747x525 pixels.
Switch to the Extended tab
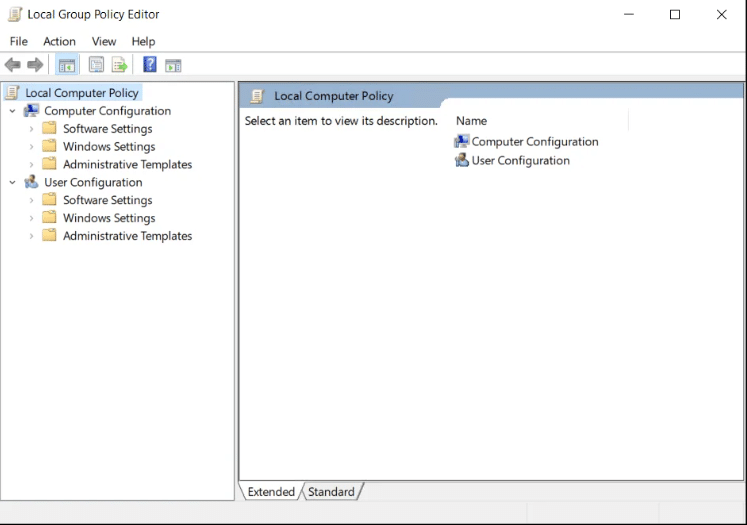271,492
